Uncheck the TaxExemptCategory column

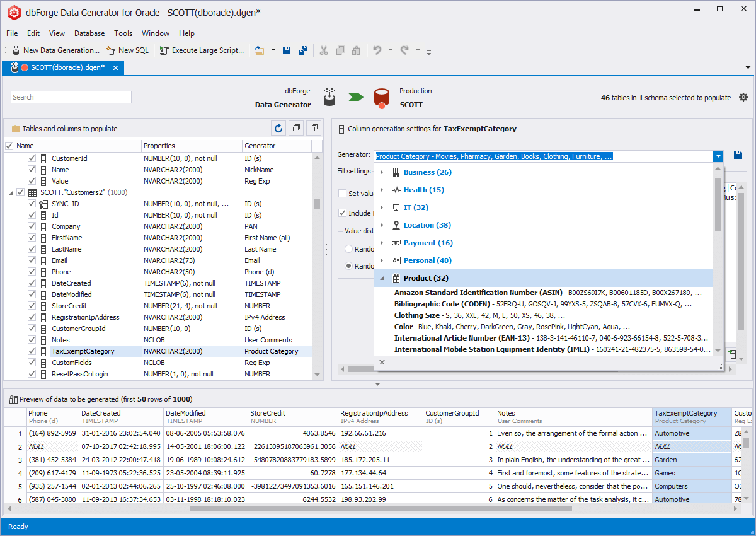30,351
